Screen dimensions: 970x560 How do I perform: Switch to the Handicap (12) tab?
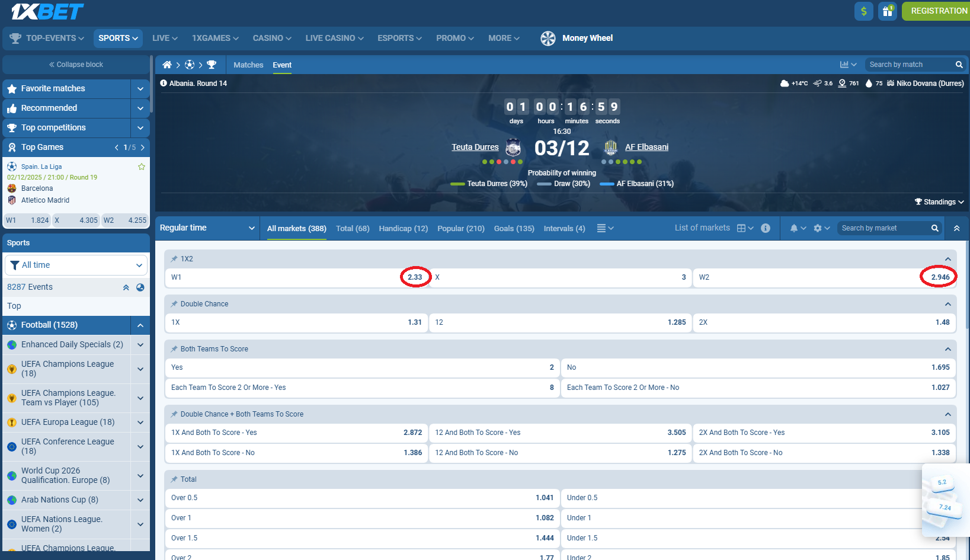[x=403, y=229]
